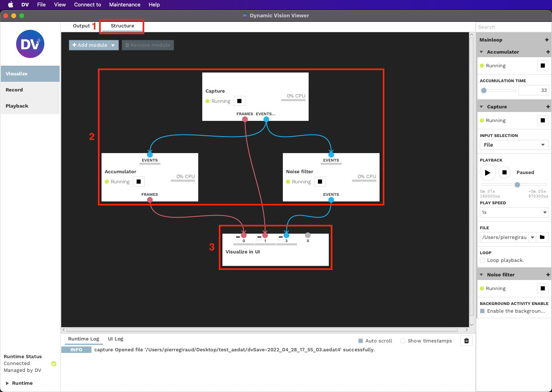
Task: Click Accumulator FRAMES output port
Action: click(150, 200)
